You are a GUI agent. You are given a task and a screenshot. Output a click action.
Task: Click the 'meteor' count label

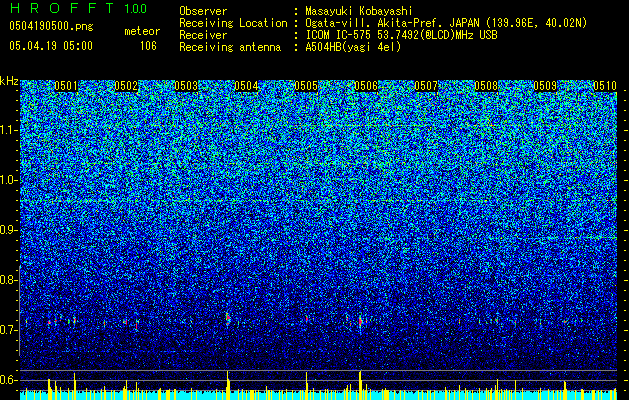[142, 31]
